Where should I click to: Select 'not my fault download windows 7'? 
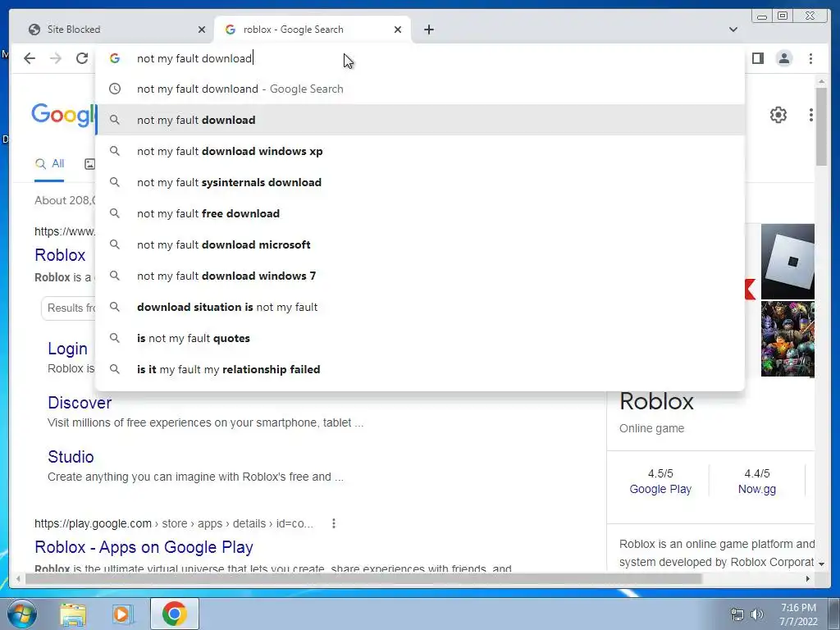(420, 276)
